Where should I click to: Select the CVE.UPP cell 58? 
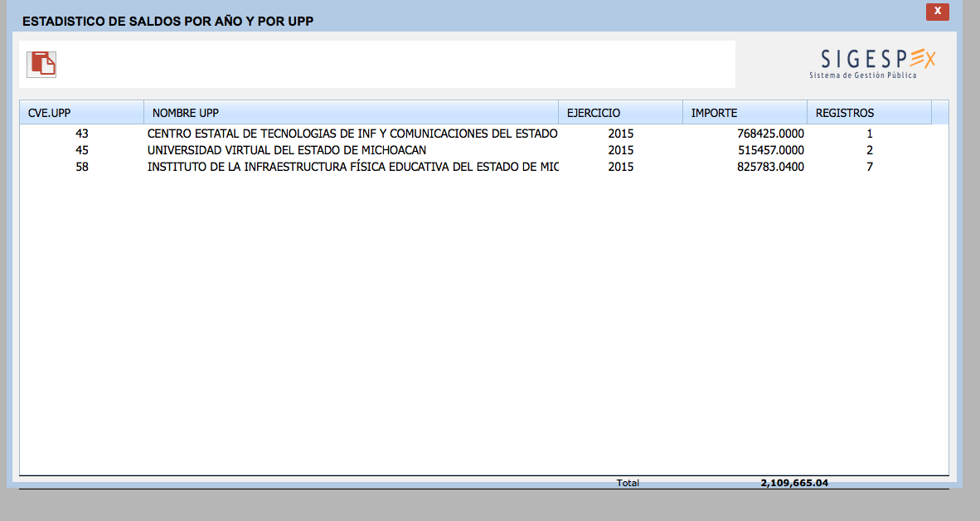[82, 167]
